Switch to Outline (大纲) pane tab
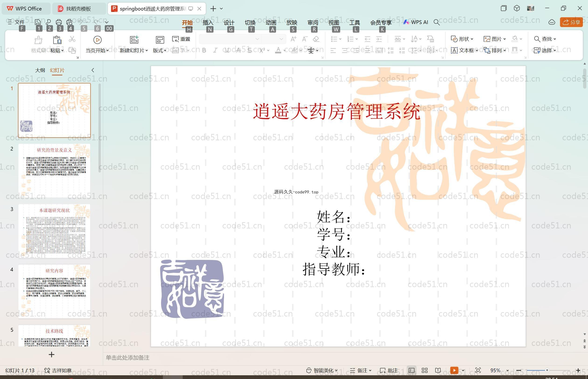This screenshot has width=588, height=379. click(x=40, y=70)
